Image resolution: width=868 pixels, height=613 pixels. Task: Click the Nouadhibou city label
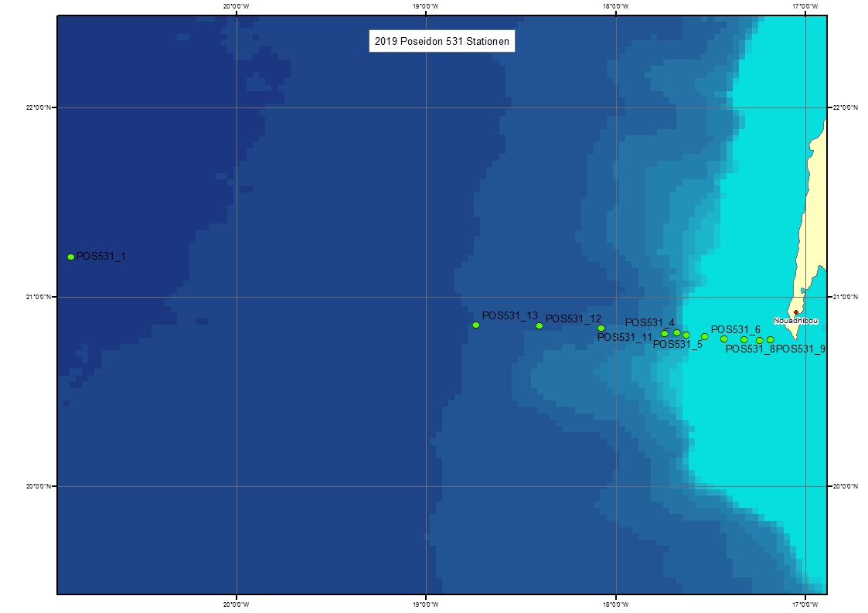[x=796, y=320]
